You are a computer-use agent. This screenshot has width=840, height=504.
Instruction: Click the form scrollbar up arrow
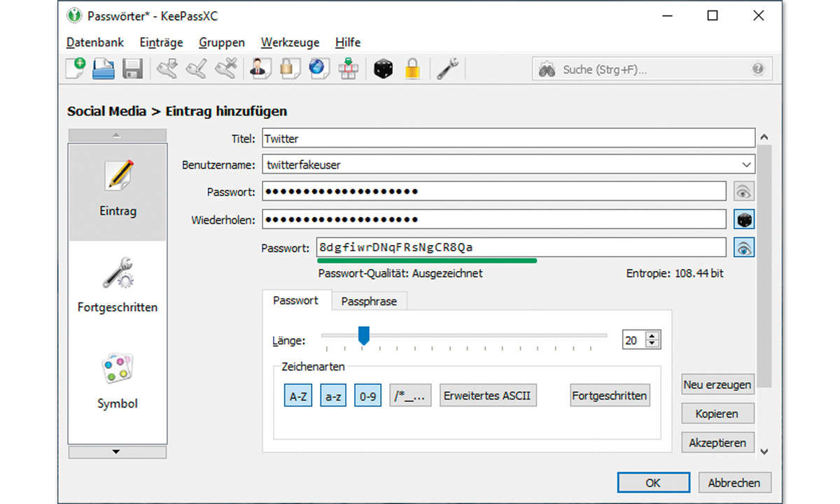pos(764,137)
